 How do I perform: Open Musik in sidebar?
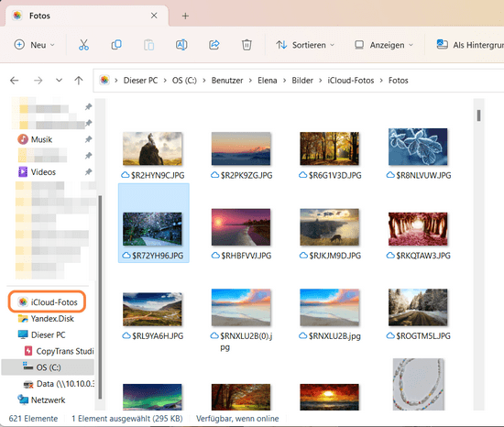click(x=41, y=139)
